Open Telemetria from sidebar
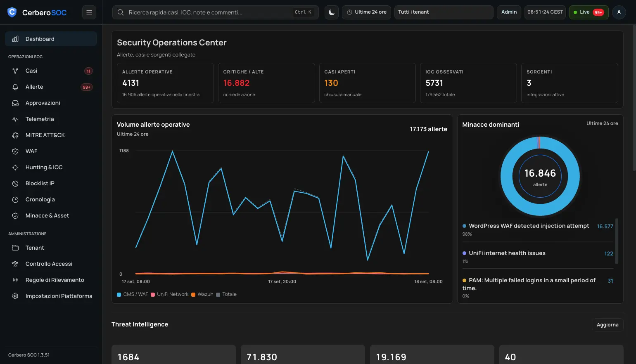The image size is (636, 364). 51,119
